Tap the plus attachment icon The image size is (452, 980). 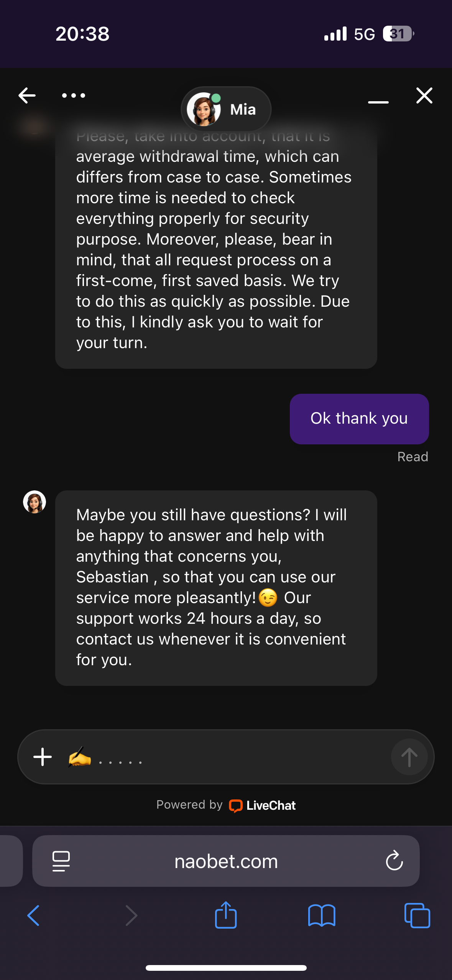[43, 757]
